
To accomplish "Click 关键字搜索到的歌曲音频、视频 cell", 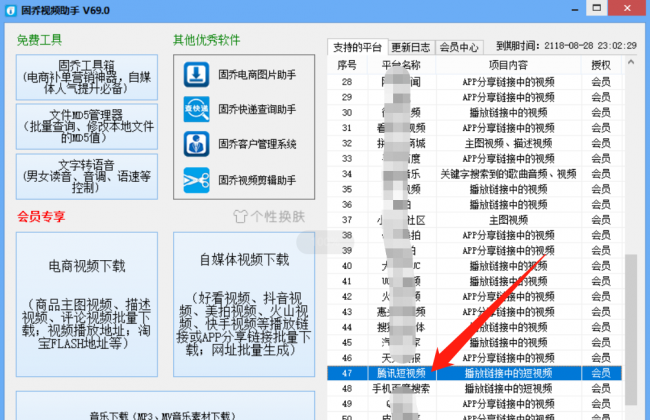I will tap(508, 174).
